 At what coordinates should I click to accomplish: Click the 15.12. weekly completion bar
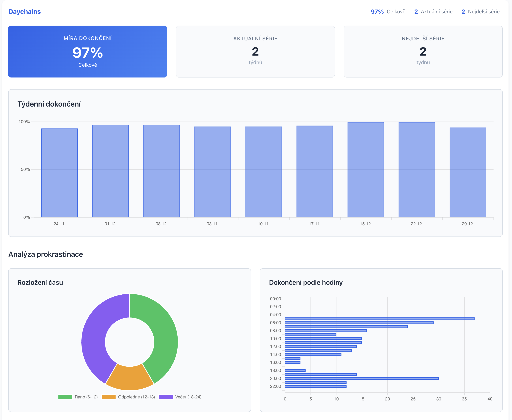pos(366,169)
